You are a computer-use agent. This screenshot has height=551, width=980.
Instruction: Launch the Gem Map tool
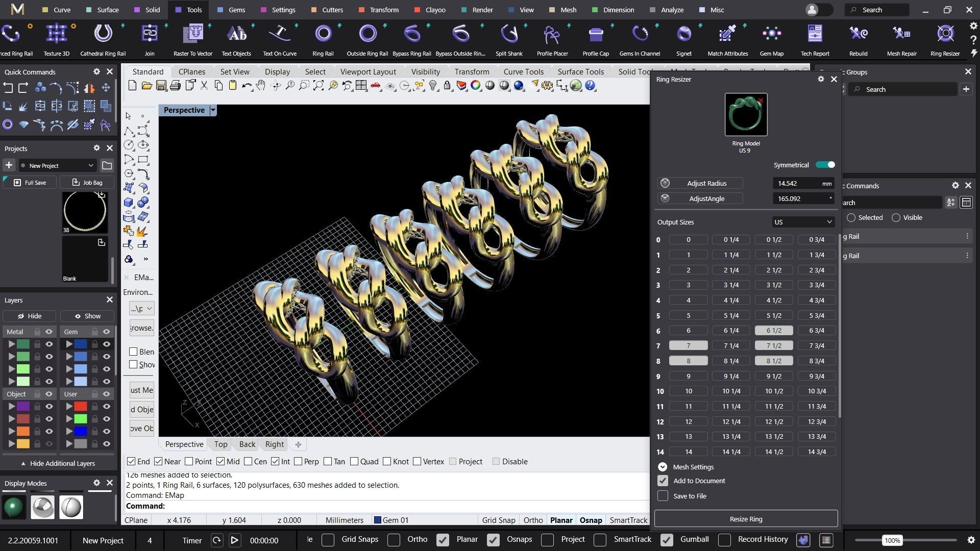(x=771, y=40)
